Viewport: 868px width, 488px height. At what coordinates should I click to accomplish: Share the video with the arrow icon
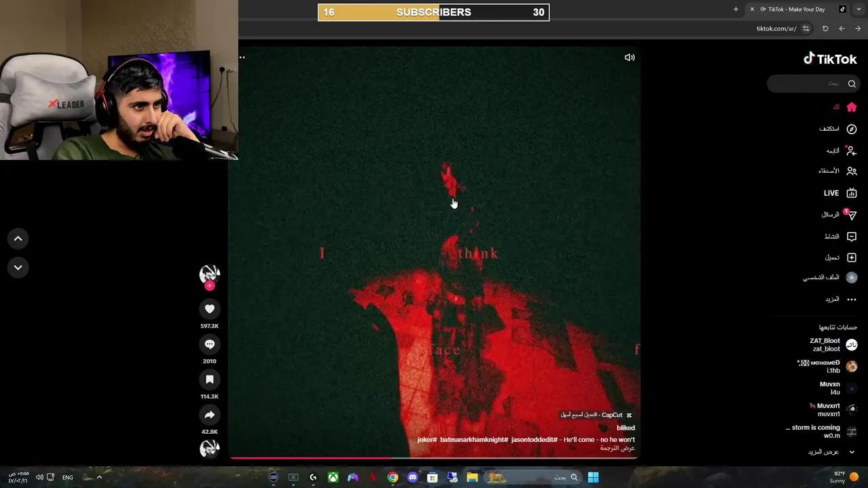pos(210,415)
